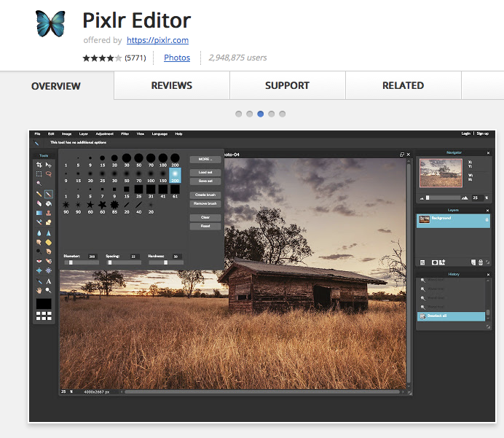Viewport: 504px width, 438px height.
Task: Click the Navigator zoom slider
Action: (444, 198)
